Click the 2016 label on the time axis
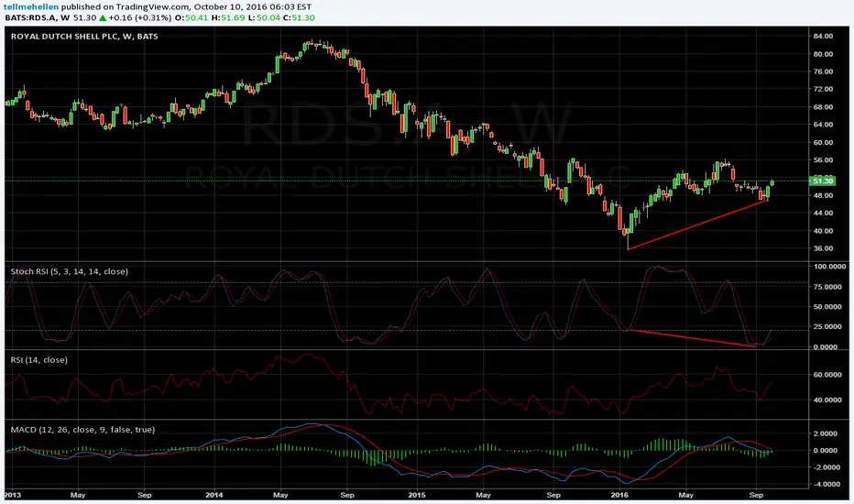Viewport: 854px width, 504px height. click(619, 495)
